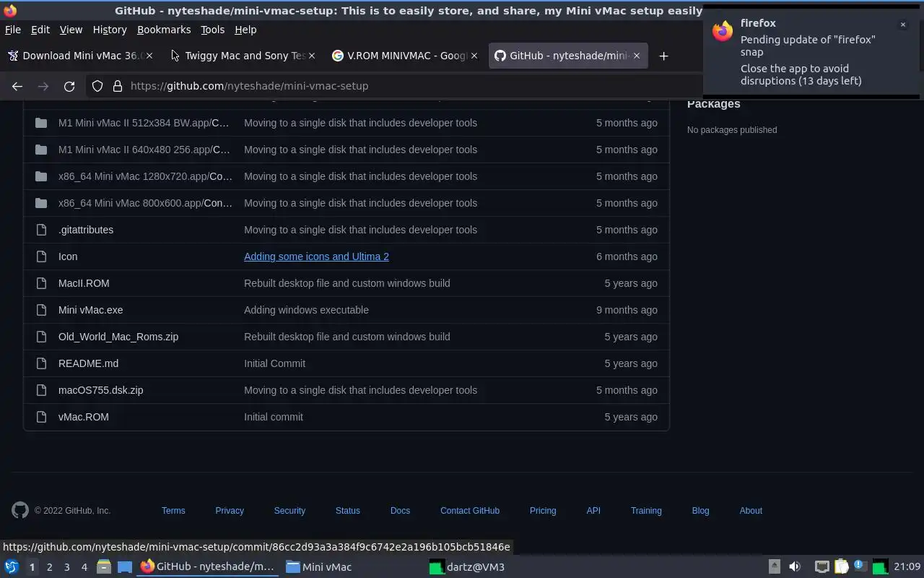Click folder icon for x86_64 1280x720.app
This screenshot has width=924, height=578.
point(41,176)
